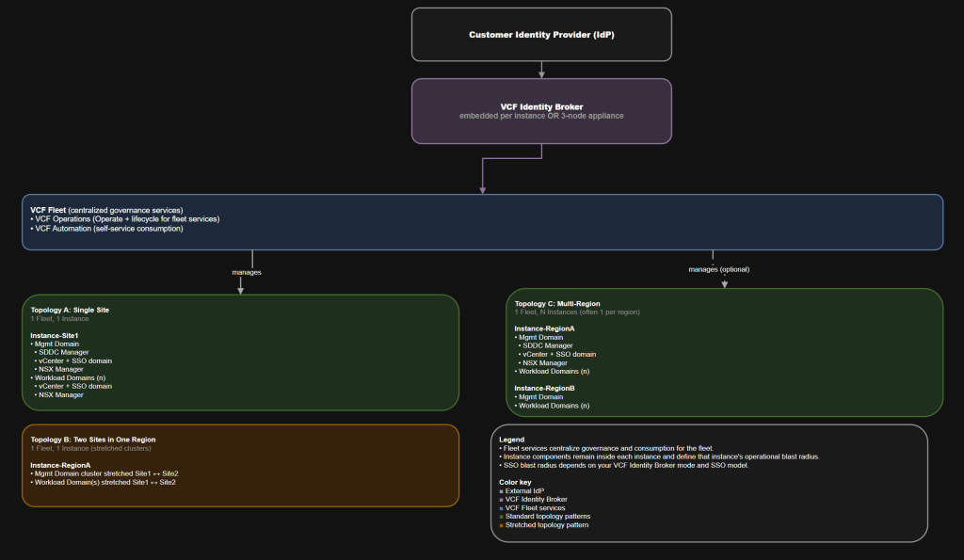The height and width of the screenshot is (560, 964).
Task: Click Instance-RegionB heading in Topology C
Action: (x=546, y=387)
